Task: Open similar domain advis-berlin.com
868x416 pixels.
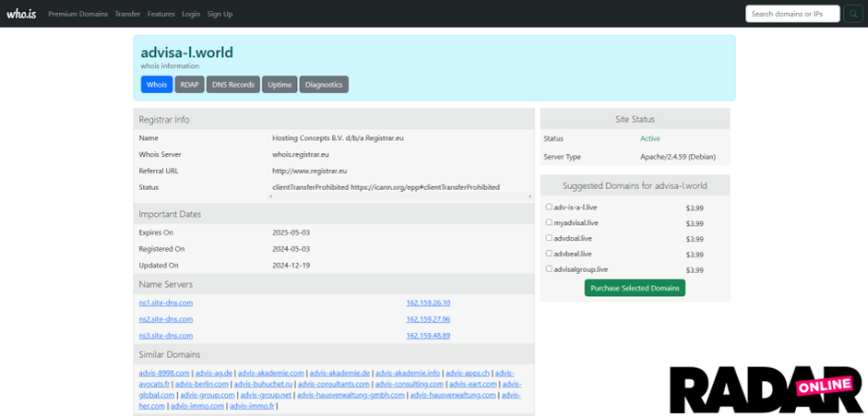Action: (x=202, y=384)
